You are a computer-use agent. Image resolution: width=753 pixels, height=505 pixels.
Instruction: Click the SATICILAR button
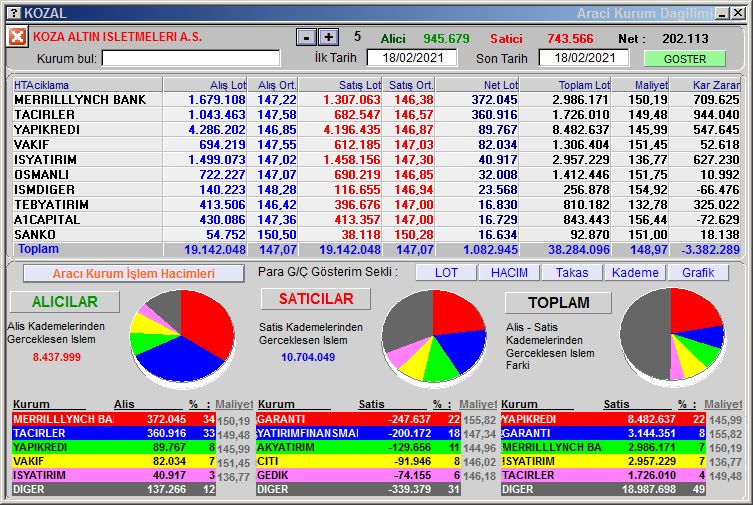coord(316,299)
